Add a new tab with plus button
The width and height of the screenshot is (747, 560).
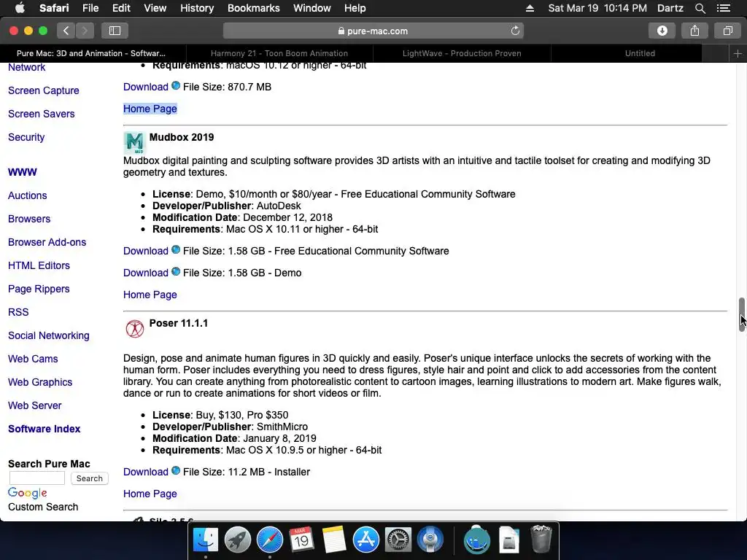738,53
